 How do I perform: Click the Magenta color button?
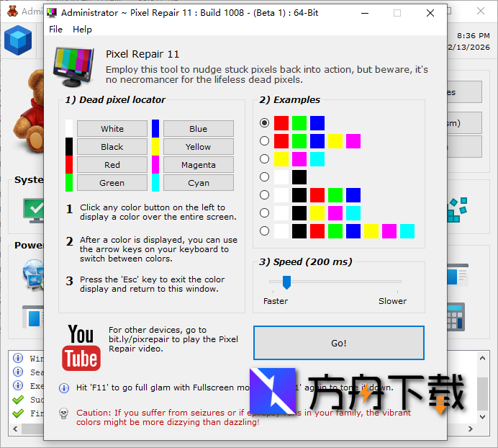pyautogui.click(x=198, y=165)
